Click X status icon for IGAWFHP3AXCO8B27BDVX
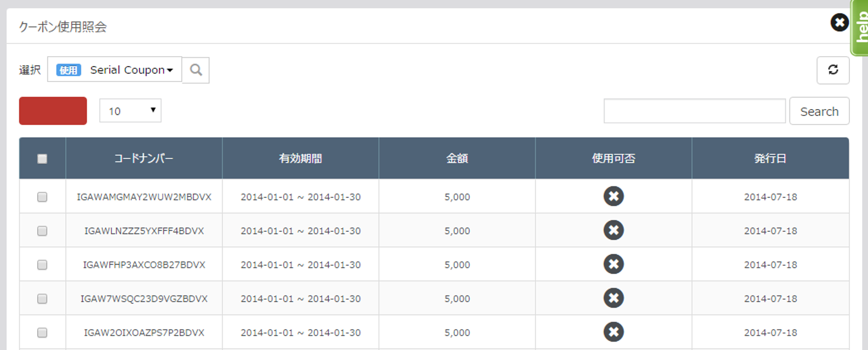 (x=613, y=264)
